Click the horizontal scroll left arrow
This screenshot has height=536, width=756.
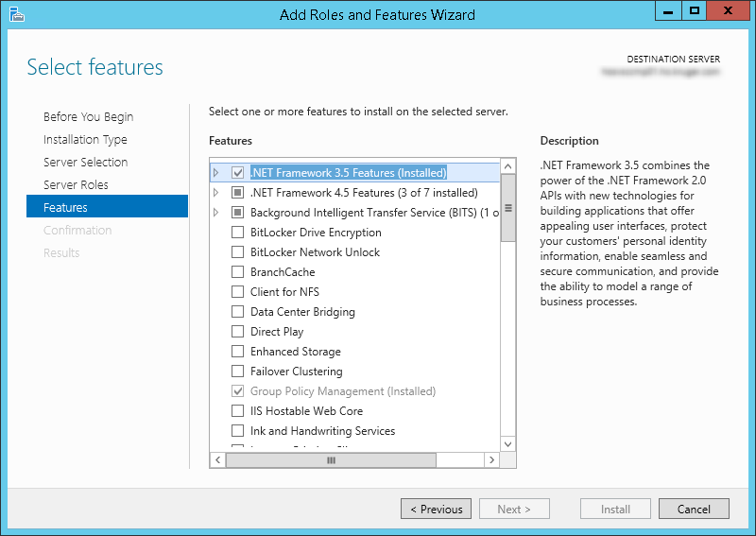[x=218, y=459]
